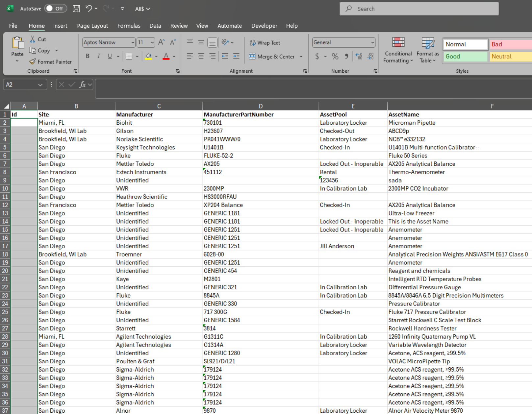Click the Save icon in title bar
The image size is (532, 414).
pyautogui.click(x=76, y=9)
